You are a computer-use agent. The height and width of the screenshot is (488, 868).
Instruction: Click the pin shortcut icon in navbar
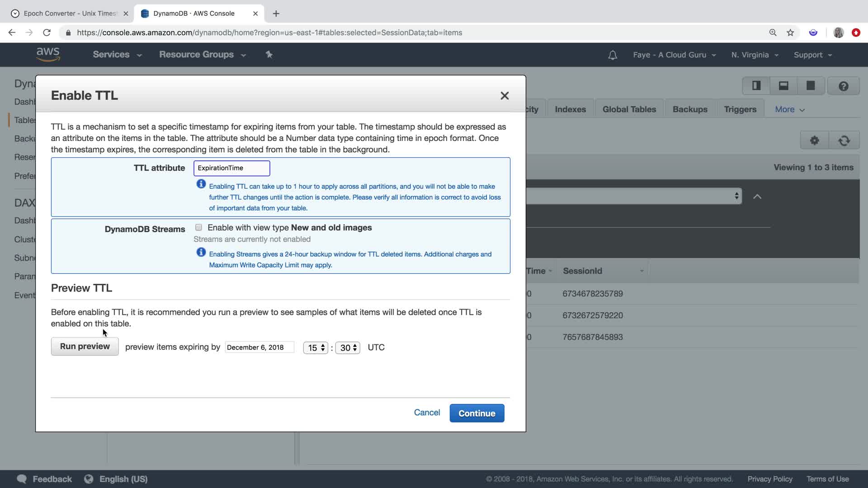click(x=269, y=55)
